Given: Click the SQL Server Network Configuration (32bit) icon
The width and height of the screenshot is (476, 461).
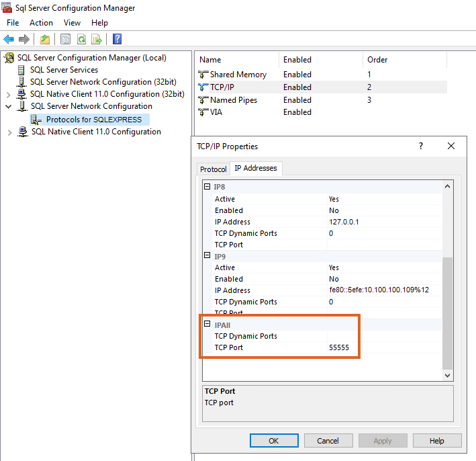Looking at the screenshot, I should click(21, 82).
